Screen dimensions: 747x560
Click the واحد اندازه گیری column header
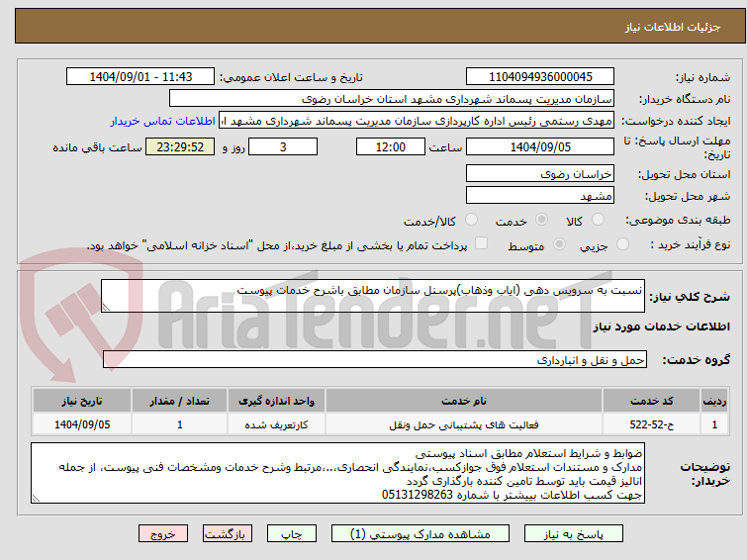click(276, 401)
